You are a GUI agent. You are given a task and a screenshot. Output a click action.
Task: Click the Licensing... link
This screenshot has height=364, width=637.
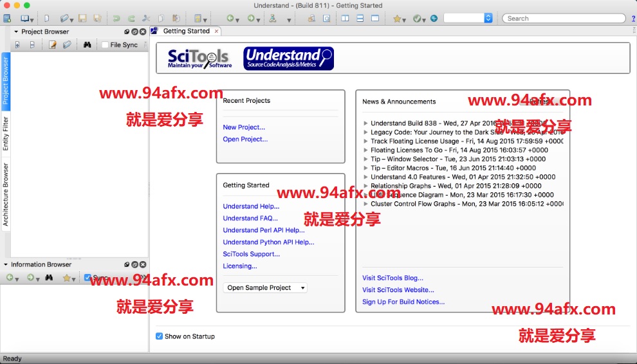coord(240,266)
